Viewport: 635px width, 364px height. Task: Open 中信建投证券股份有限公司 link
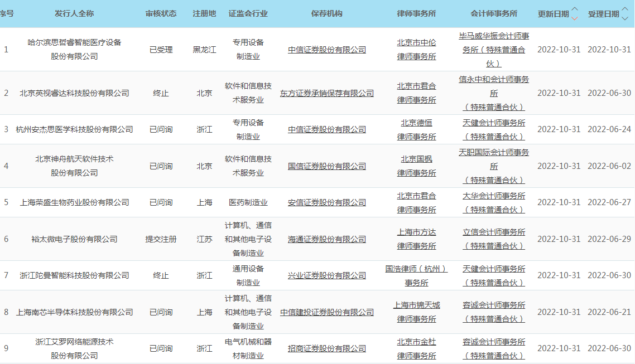tap(327, 312)
